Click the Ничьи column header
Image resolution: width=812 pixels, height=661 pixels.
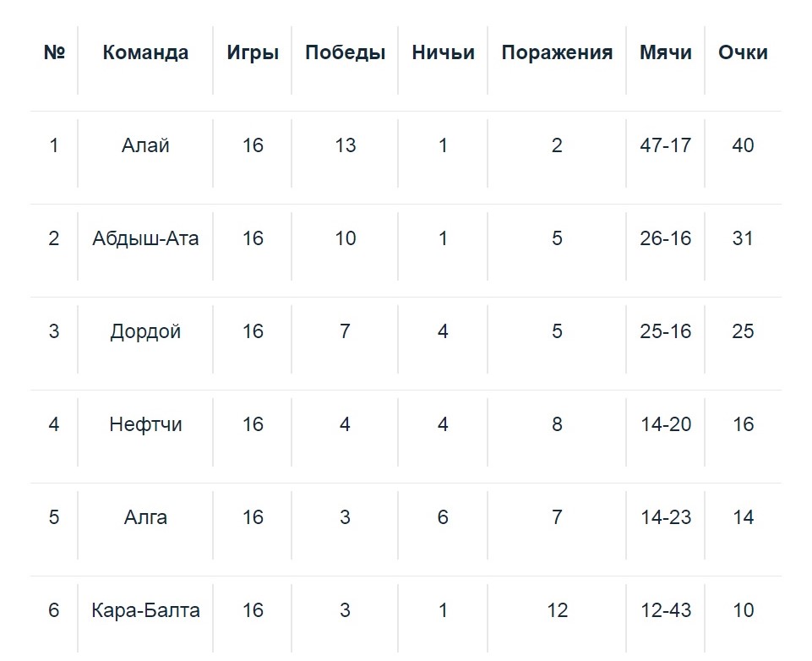(443, 52)
